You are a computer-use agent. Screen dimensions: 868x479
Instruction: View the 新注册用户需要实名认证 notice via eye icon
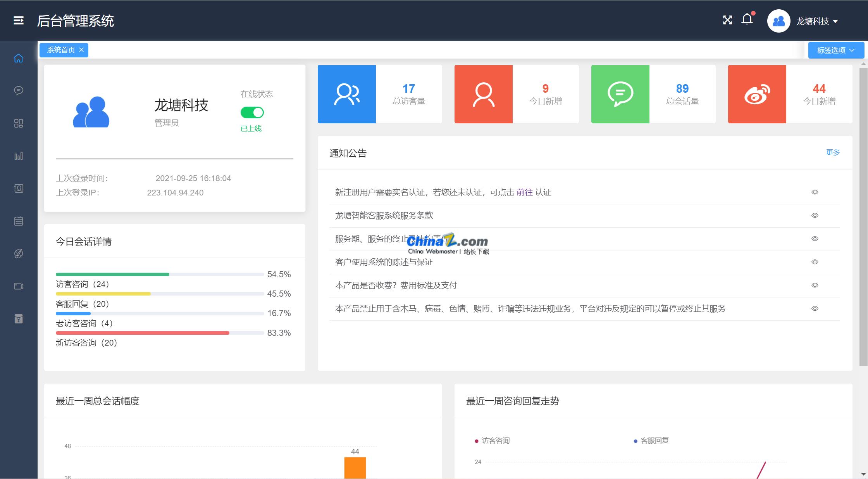(815, 192)
